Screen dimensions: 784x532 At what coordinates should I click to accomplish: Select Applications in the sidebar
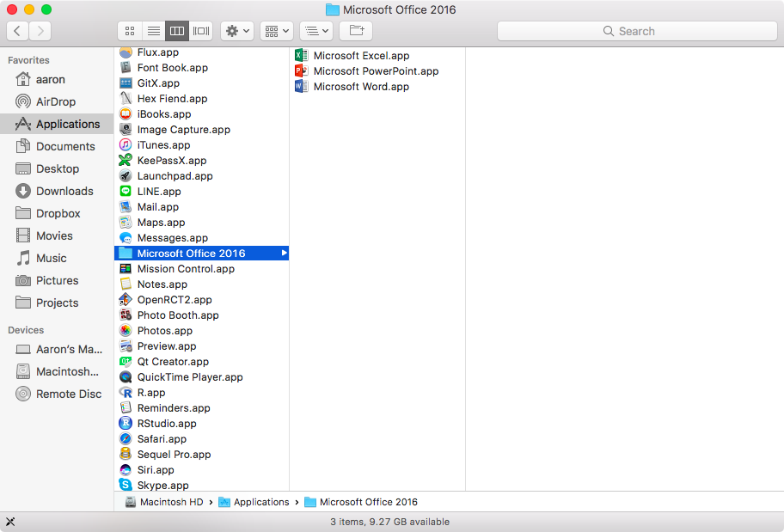point(57,124)
